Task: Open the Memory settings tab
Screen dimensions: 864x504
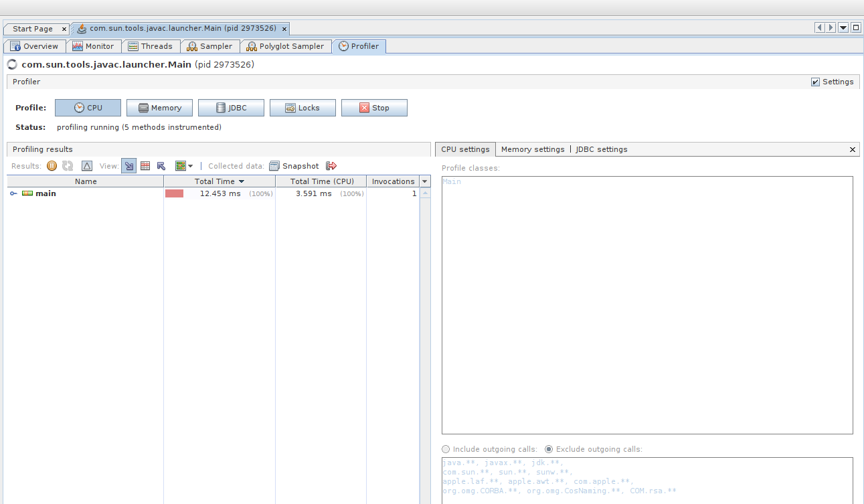Action: pyautogui.click(x=533, y=149)
